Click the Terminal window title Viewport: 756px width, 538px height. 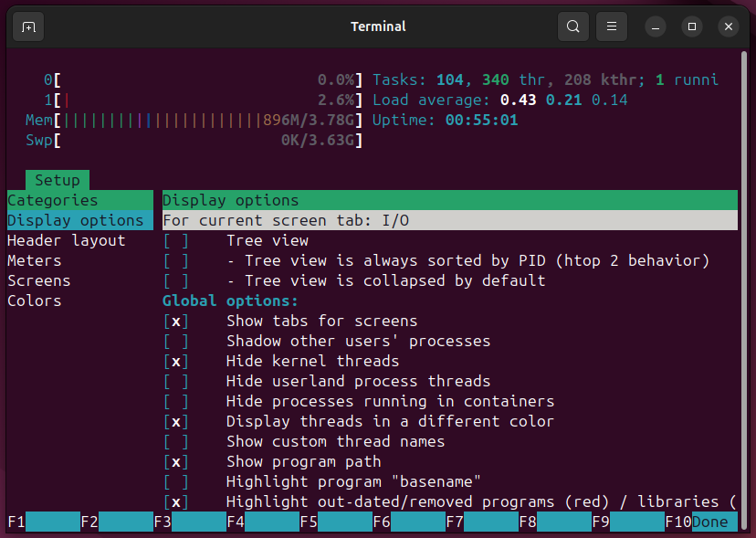(x=378, y=26)
